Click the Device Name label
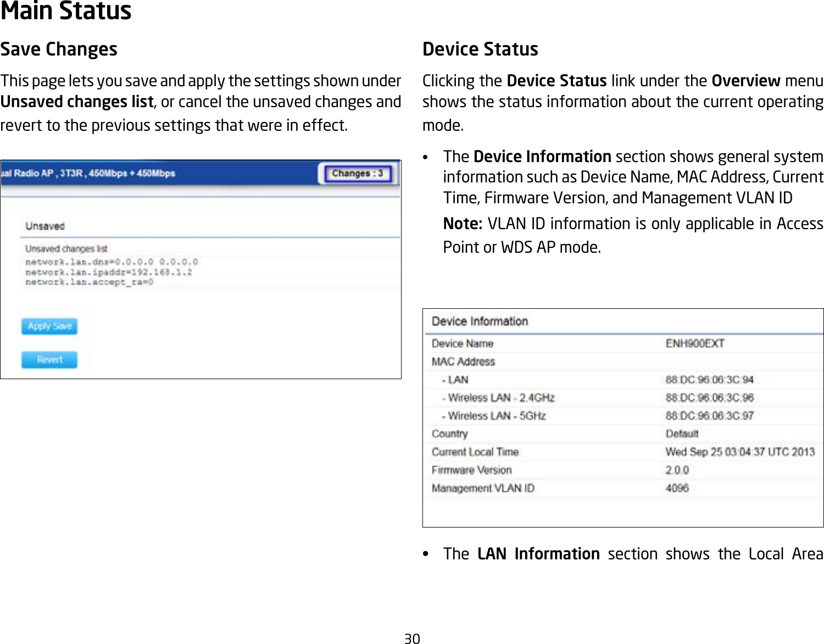This screenshot has width=824, height=644. (x=463, y=343)
